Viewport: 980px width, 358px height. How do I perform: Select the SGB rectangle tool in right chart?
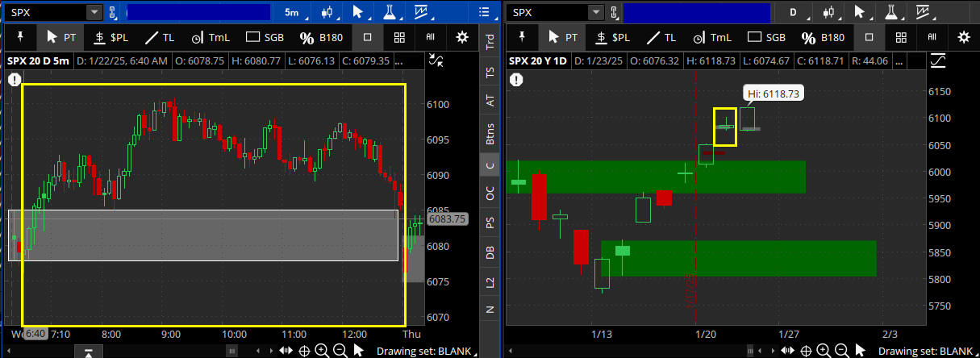767,37
